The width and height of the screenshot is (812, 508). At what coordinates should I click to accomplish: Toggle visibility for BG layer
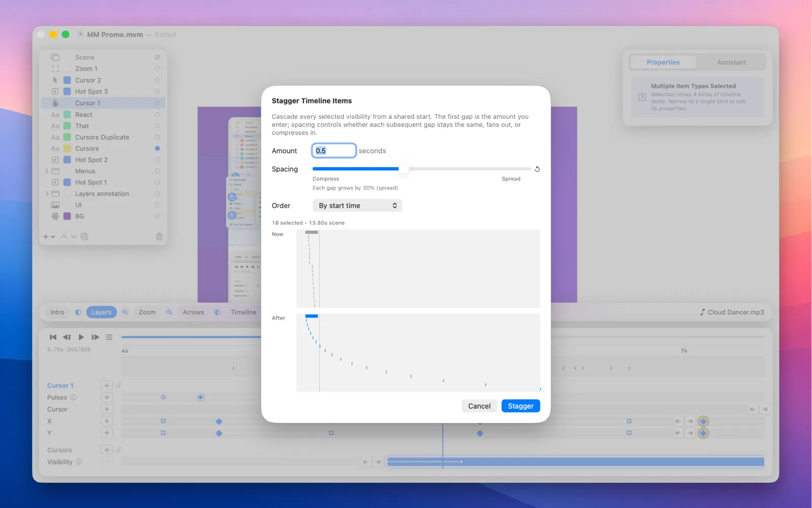pos(157,216)
